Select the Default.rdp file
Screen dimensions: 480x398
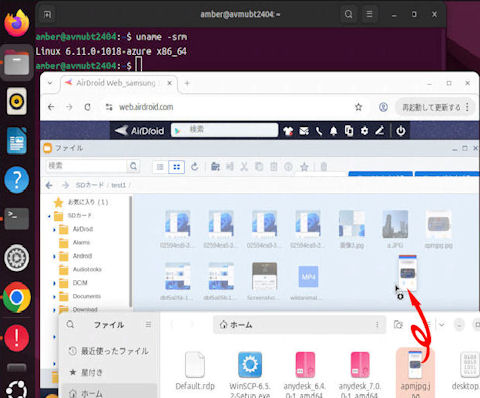(x=195, y=371)
